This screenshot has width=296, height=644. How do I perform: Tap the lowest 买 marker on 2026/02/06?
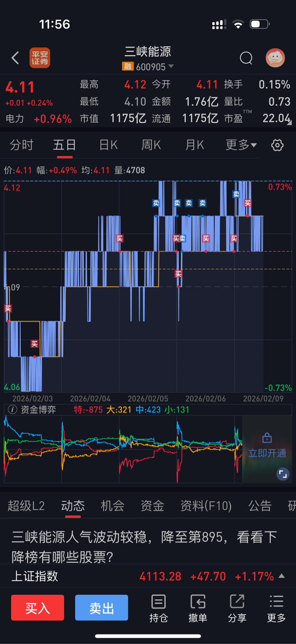[178, 274]
